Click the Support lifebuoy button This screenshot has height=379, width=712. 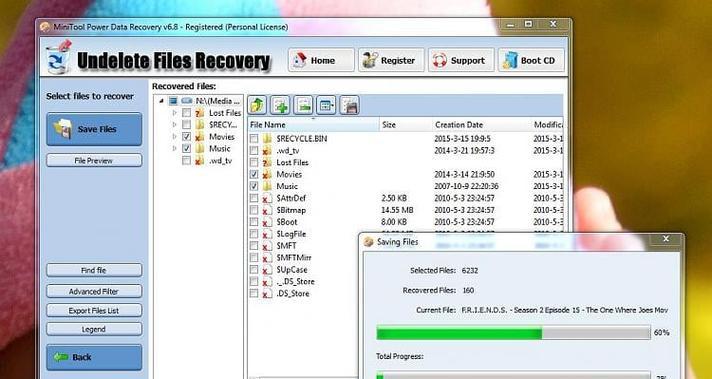coord(461,60)
